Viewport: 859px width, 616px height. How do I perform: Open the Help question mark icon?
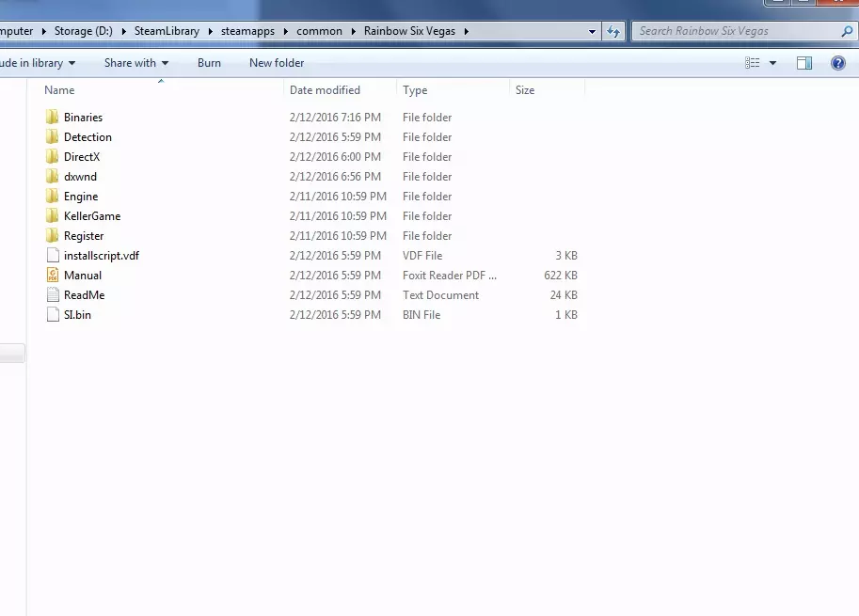pyautogui.click(x=837, y=63)
